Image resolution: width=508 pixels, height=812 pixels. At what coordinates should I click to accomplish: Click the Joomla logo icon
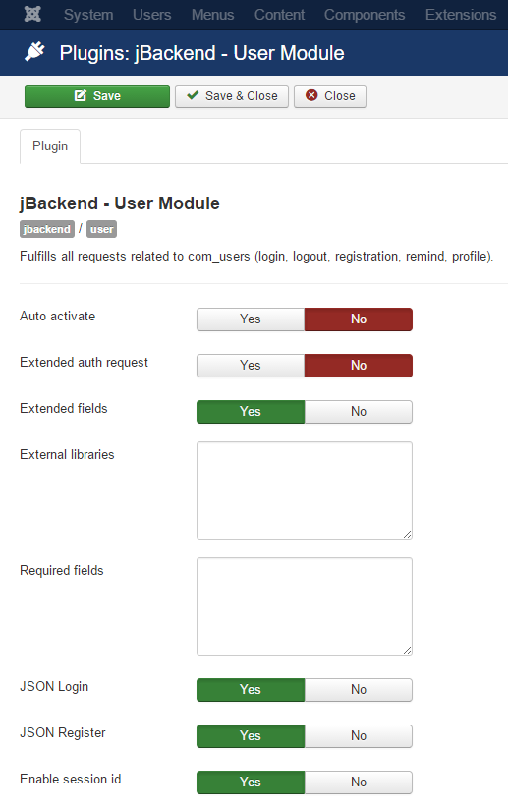coord(32,14)
